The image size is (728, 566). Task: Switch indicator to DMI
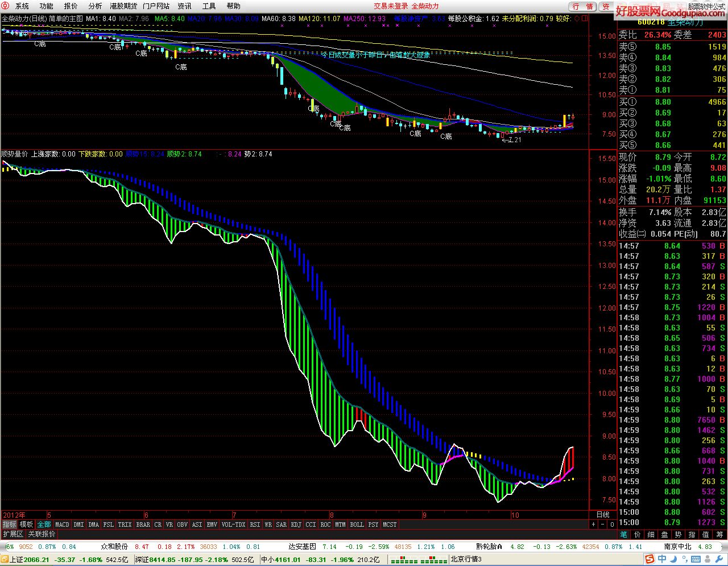tap(78, 524)
